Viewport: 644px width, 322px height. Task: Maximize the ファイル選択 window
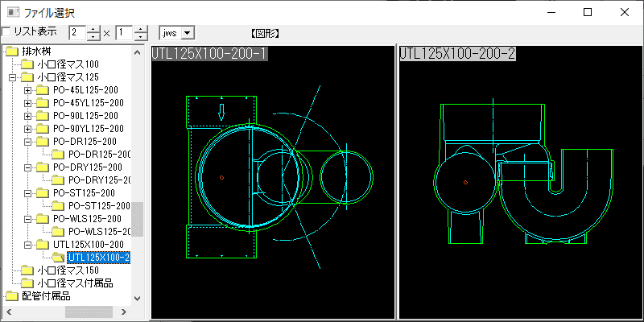coord(588,12)
